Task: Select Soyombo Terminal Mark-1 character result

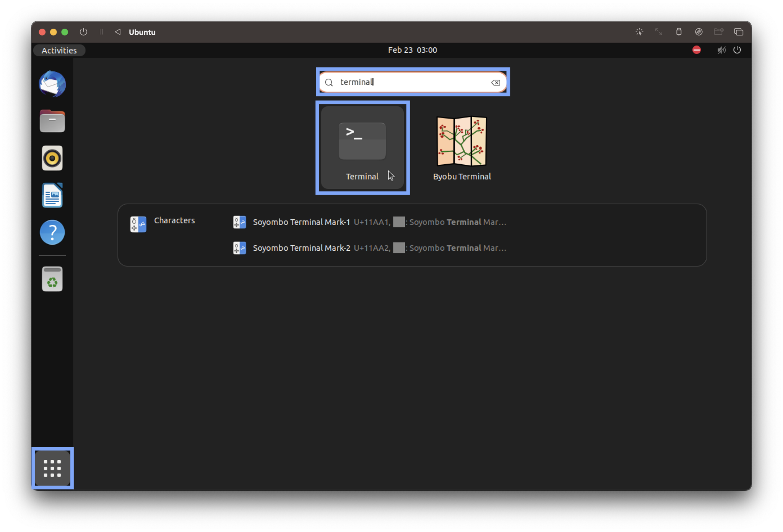Action: pos(301,222)
